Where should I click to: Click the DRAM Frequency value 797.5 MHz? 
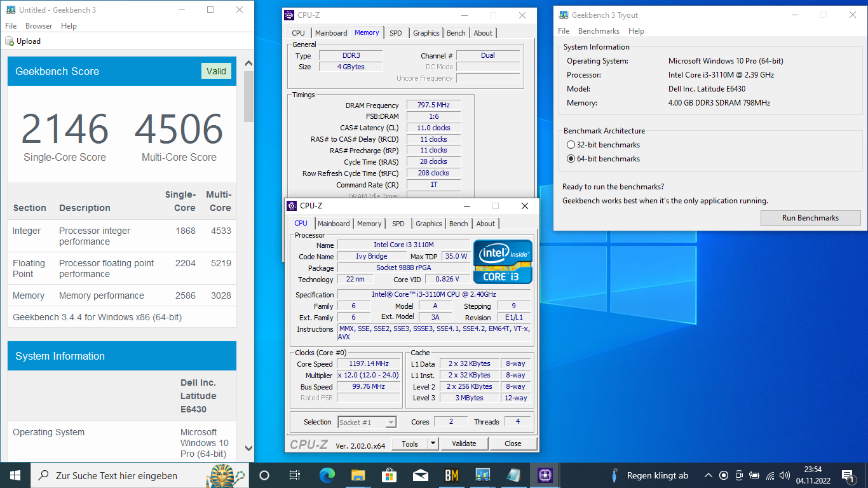click(433, 105)
